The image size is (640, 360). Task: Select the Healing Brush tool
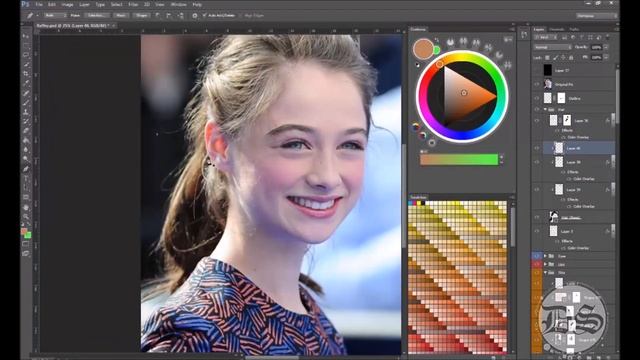click(x=26, y=93)
